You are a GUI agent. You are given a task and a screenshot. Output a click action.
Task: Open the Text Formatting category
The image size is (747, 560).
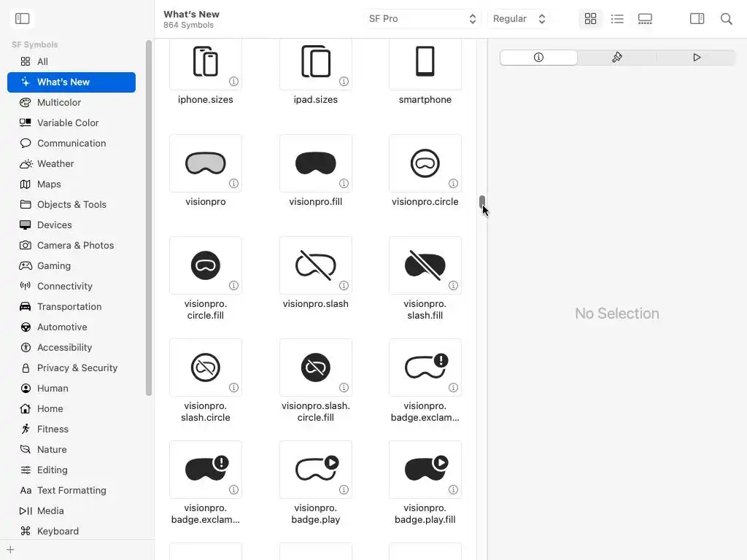pyautogui.click(x=71, y=491)
